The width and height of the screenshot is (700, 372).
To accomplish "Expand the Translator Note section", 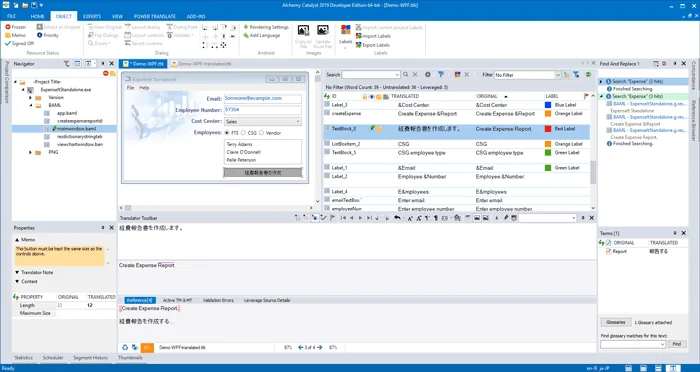I will (x=17, y=272).
